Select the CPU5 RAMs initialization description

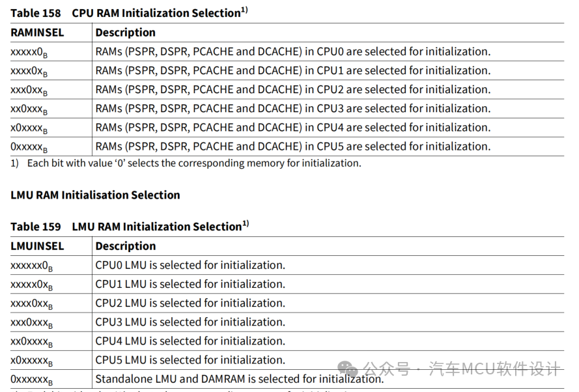(x=293, y=146)
